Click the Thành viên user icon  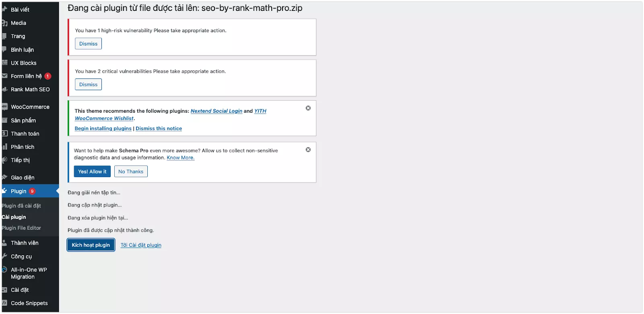coord(4,243)
